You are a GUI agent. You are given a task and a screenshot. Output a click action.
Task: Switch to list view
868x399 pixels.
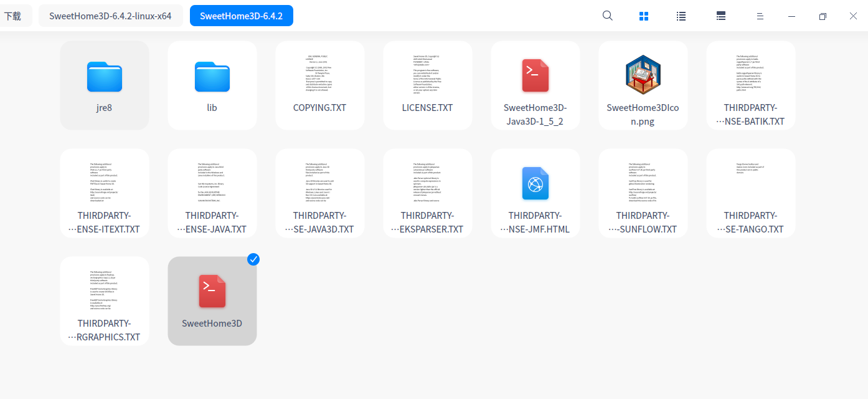[x=681, y=16]
